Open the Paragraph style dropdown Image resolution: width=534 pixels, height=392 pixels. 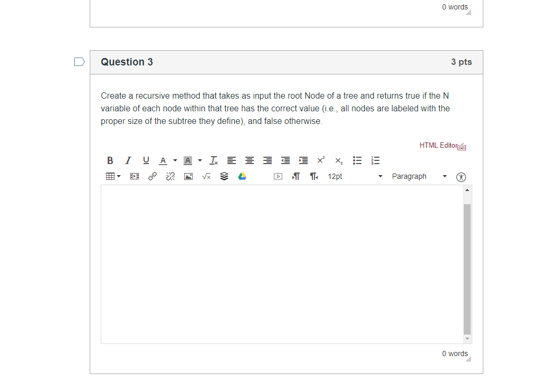point(417,176)
